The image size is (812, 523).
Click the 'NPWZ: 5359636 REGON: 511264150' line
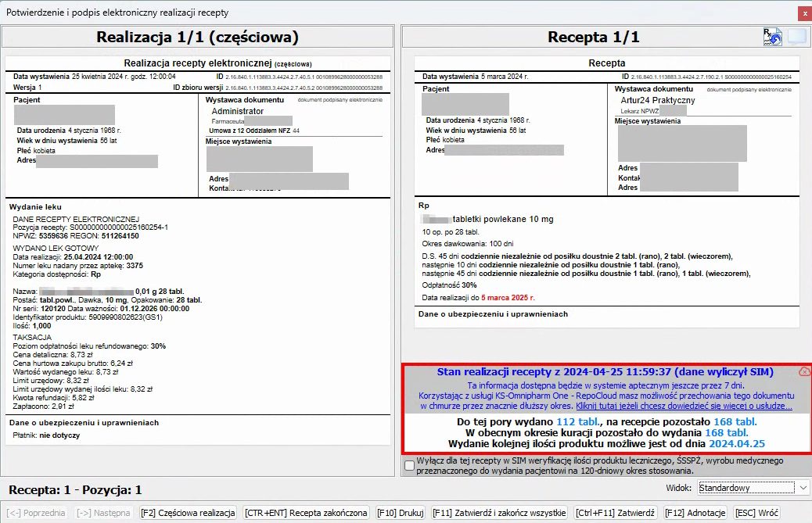click(x=76, y=236)
